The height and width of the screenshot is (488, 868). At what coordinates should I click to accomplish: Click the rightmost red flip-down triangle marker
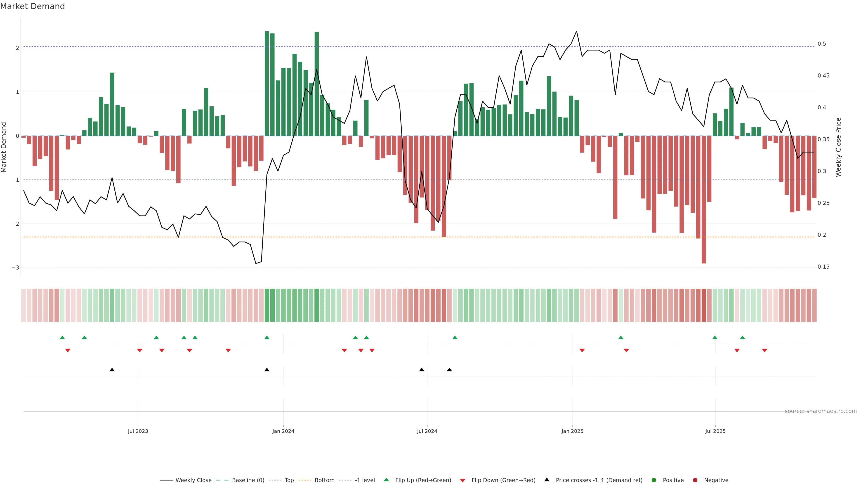pos(764,351)
